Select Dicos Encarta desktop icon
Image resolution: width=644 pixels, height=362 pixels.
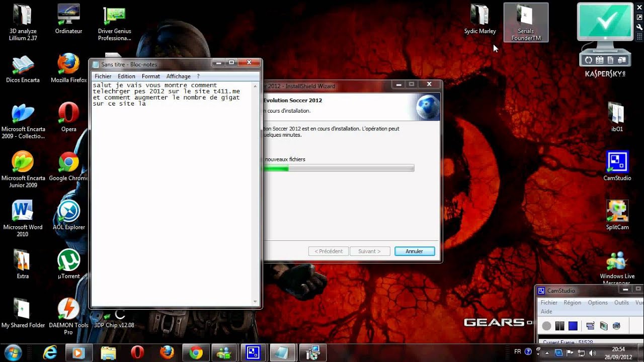coord(23,69)
